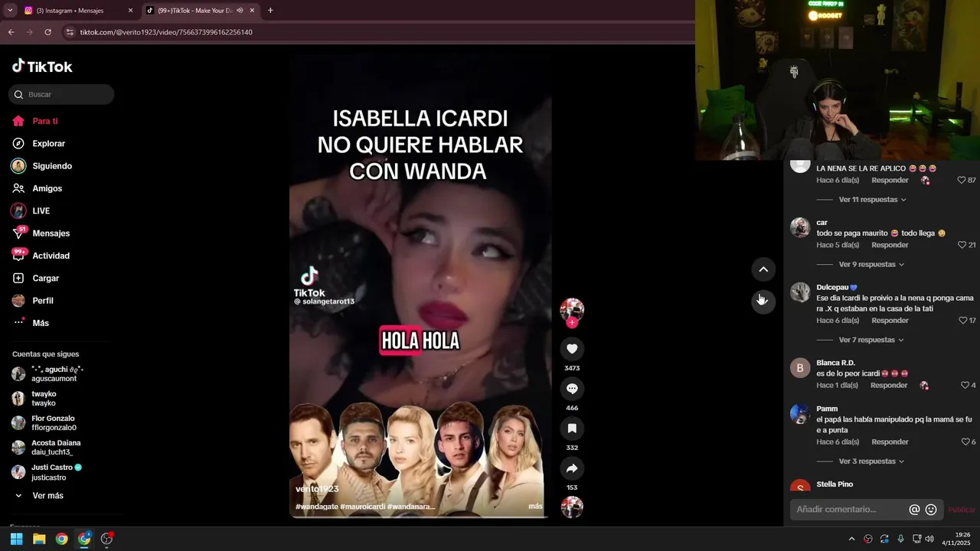The image size is (980, 551).
Task: Open Acosta Daiana followed account
Action: coord(46,448)
